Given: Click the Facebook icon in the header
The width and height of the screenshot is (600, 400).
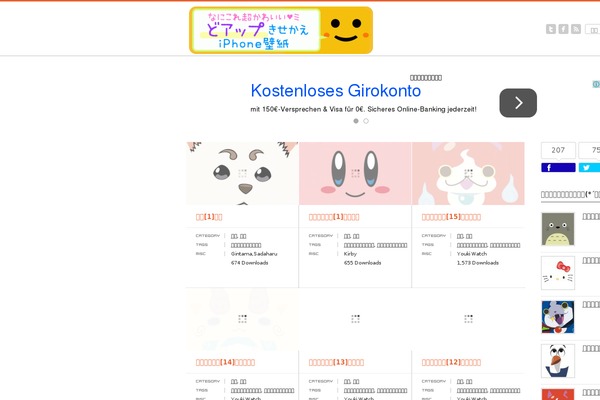Looking at the screenshot, I should (x=563, y=29).
